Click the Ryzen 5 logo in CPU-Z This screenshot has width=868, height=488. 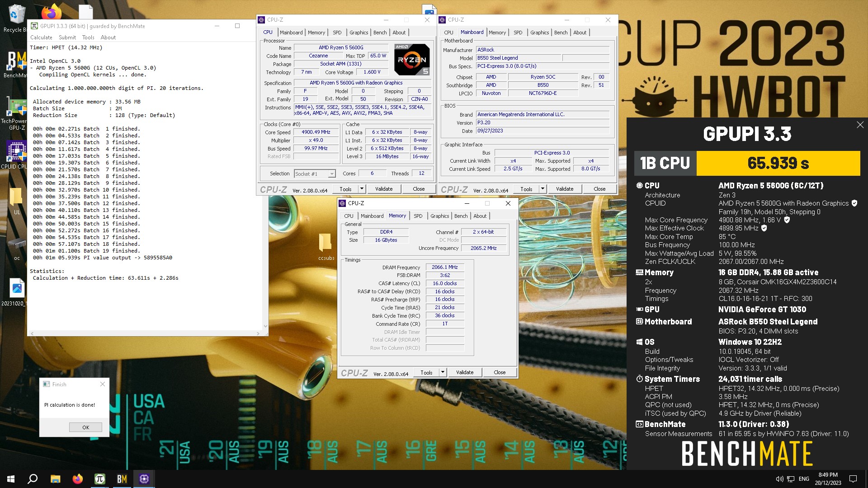tap(411, 59)
